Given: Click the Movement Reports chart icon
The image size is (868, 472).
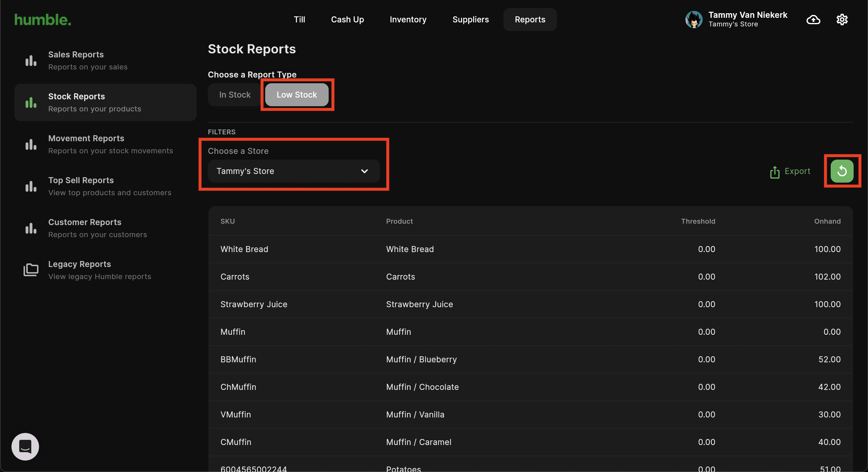Looking at the screenshot, I should [x=31, y=144].
